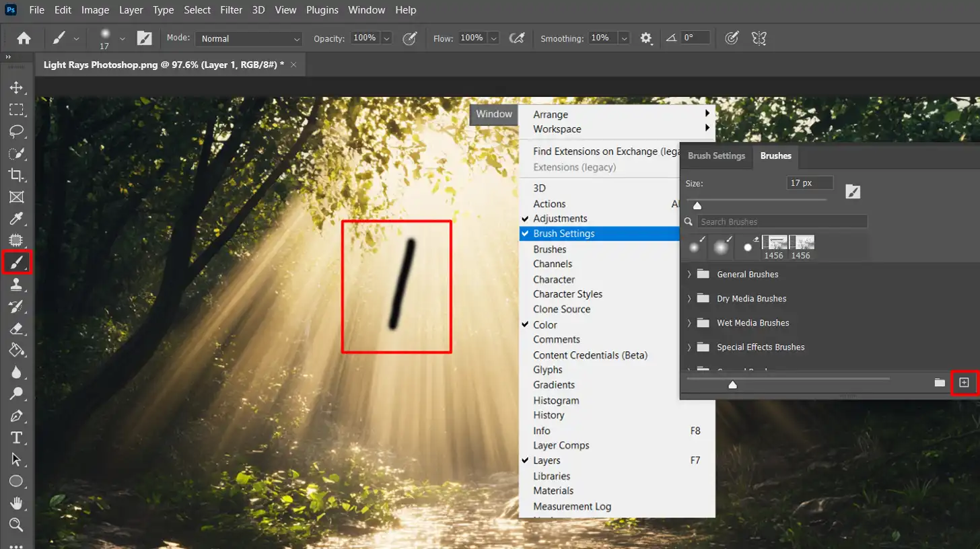Select the Spot Healing Brush tool
This screenshot has width=980, height=549.
pyautogui.click(x=16, y=240)
